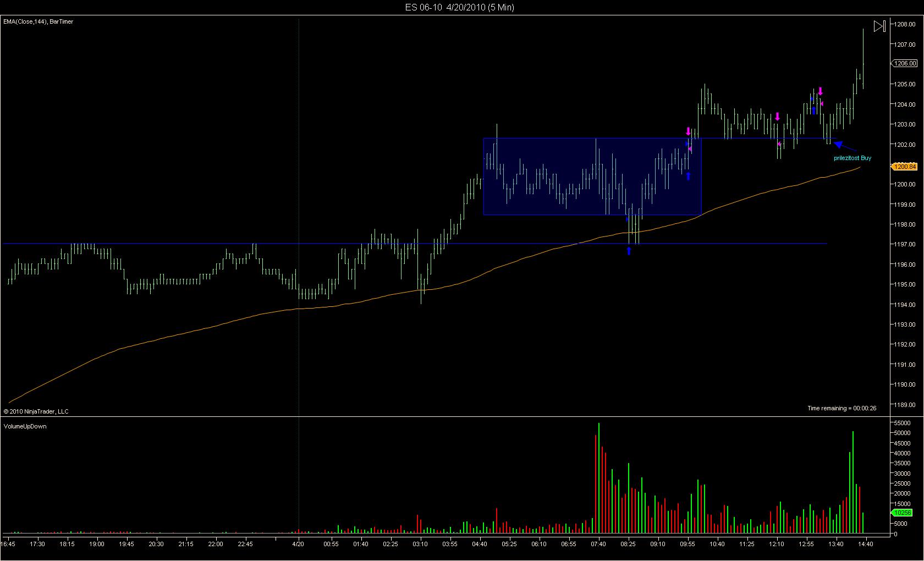Click the 11:25 time axis label

[x=747, y=544]
